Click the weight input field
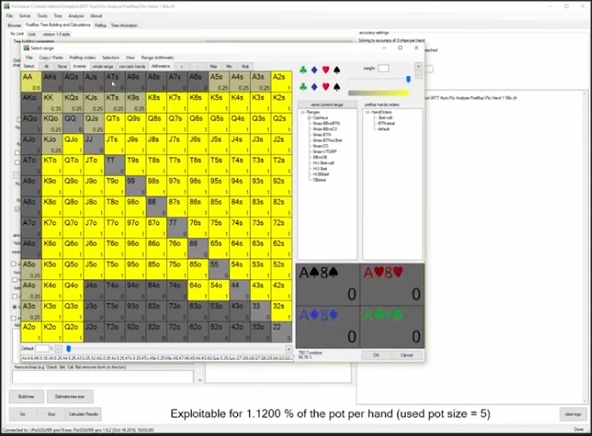Screen dimensions: 592x436 pos(384,68)
